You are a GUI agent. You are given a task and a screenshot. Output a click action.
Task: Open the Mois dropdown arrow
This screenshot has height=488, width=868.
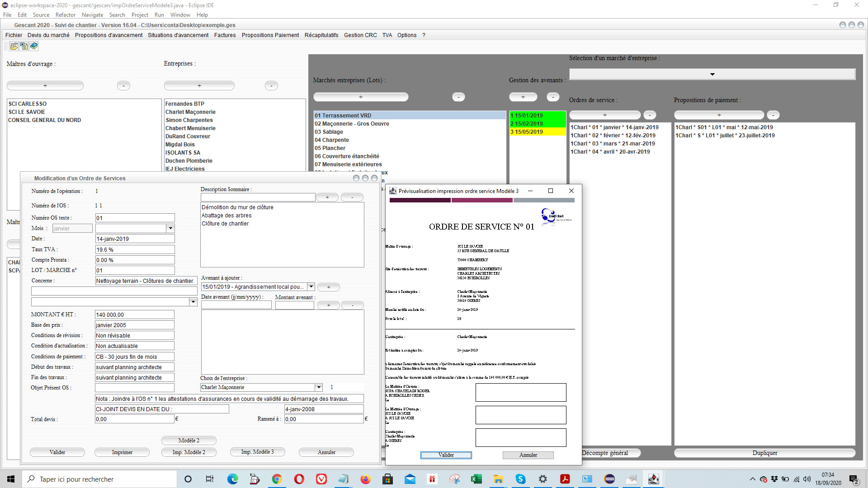170,228
